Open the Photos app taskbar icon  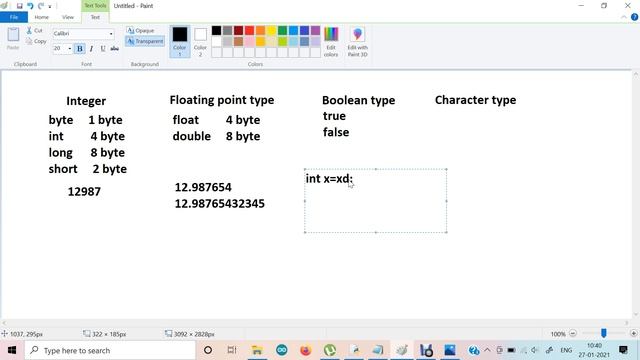tap(450, 350)
